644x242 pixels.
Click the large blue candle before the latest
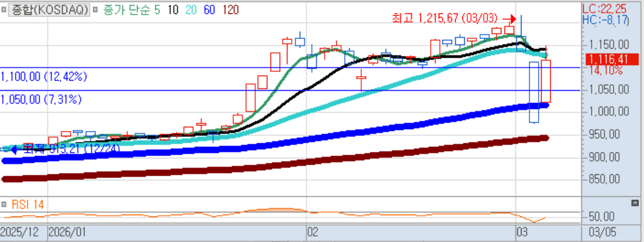tap(534, 92)
